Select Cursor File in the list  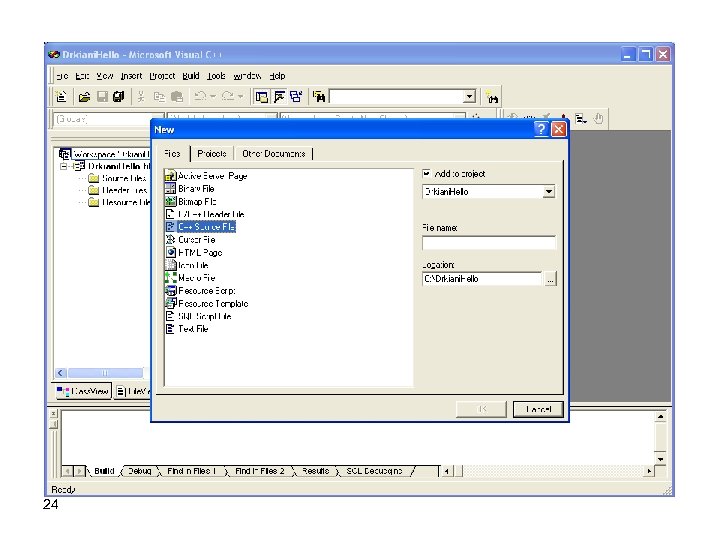[x=191, y=240]
